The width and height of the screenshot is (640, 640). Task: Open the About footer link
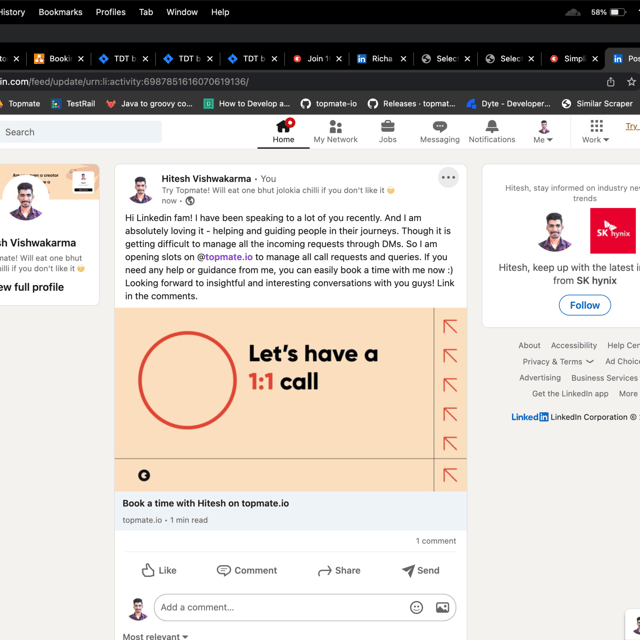pos(529,345)
